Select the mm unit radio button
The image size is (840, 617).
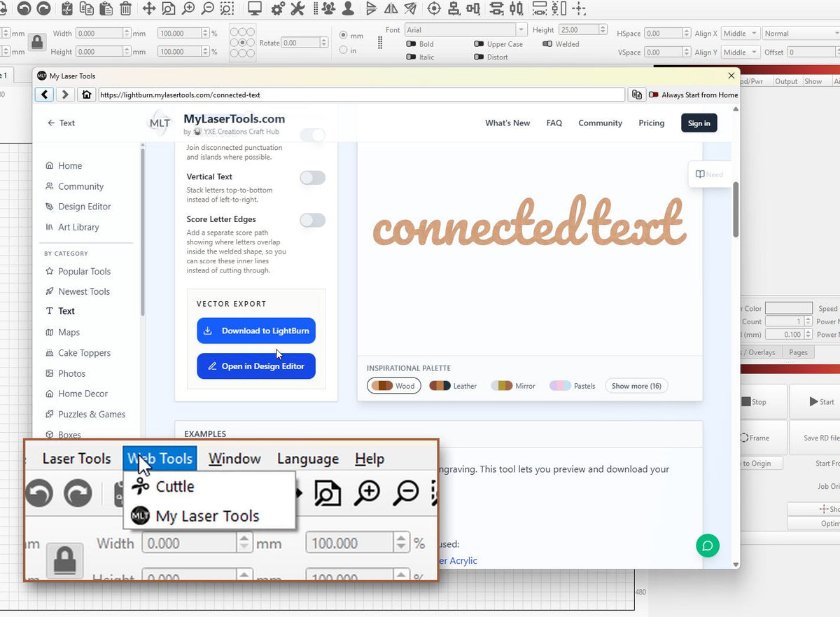coord(343,36)
